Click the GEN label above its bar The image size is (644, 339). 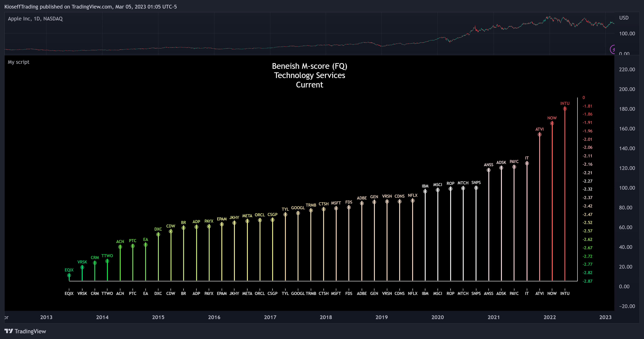pyautogui.click(x=374, y=197)
